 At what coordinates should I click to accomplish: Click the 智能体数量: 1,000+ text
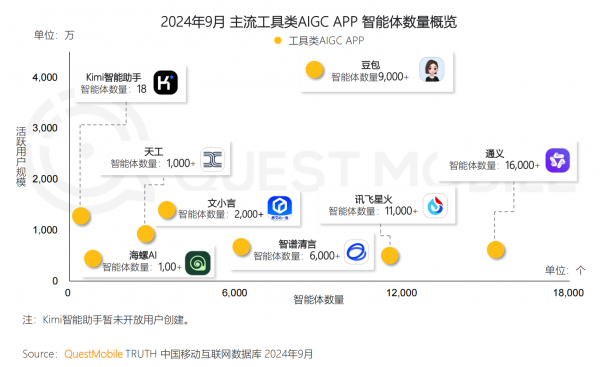[x=153, y=163]
